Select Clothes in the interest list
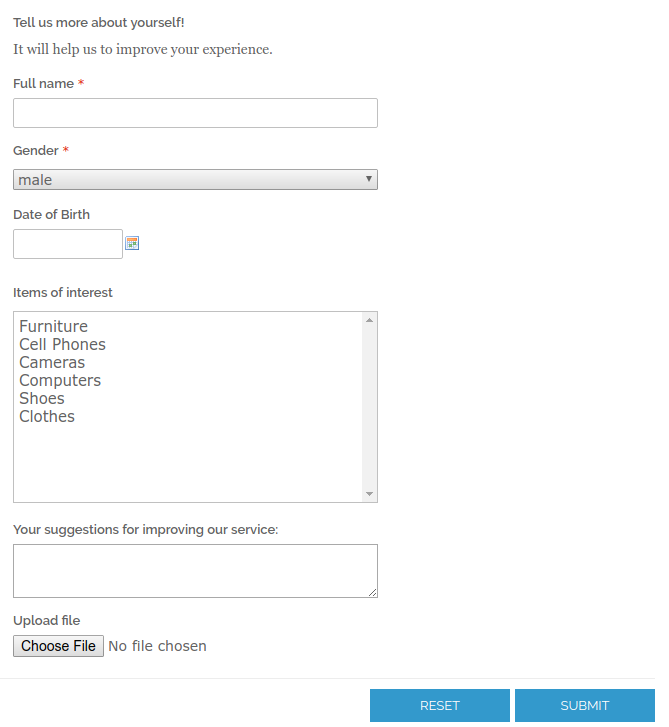Viewport: 669px width, 727px height. [x=47, y=417]
